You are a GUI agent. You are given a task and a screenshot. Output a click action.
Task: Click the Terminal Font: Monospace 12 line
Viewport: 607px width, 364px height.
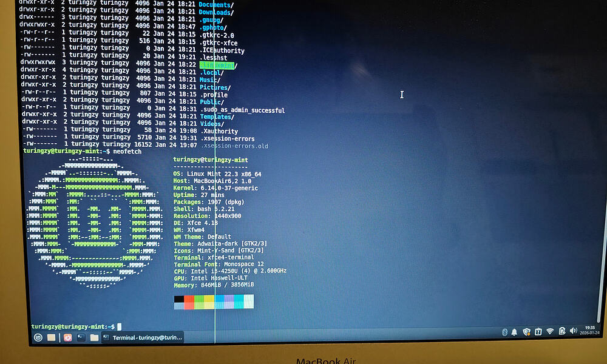219,264
